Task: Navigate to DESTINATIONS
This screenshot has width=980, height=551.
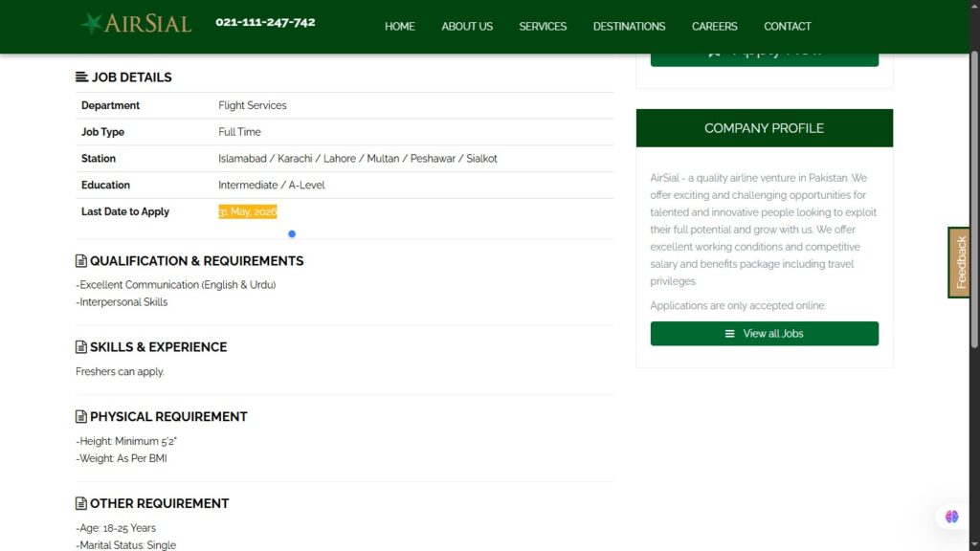Action: (629, 27)
